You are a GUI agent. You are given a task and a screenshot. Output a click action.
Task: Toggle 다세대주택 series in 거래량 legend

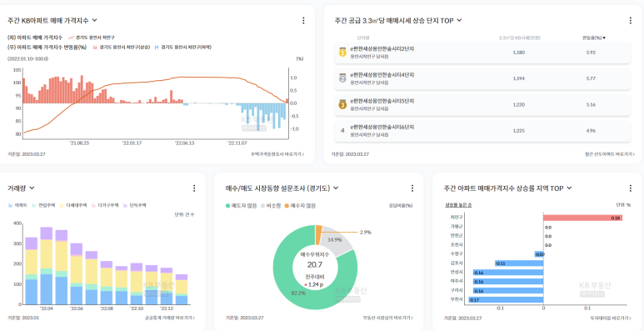pos(73,205)
